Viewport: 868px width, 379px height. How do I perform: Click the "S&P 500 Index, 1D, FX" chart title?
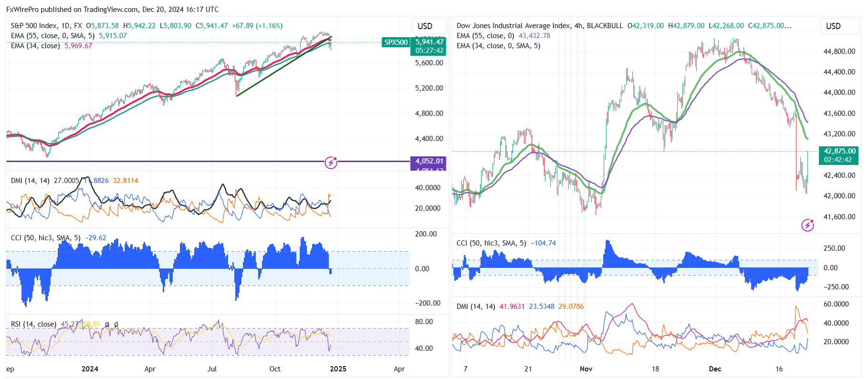46,26
